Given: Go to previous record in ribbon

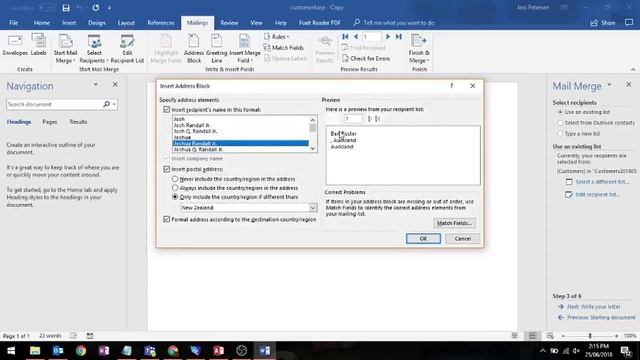Looking at the screenshot, I should [x=356, y=37].
